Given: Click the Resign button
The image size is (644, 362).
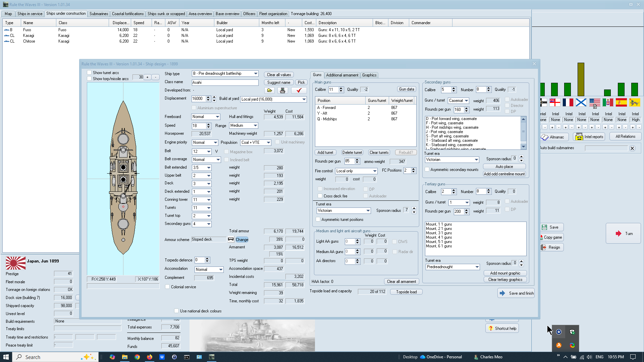Looking at the screenshot, I should point(552,247).
